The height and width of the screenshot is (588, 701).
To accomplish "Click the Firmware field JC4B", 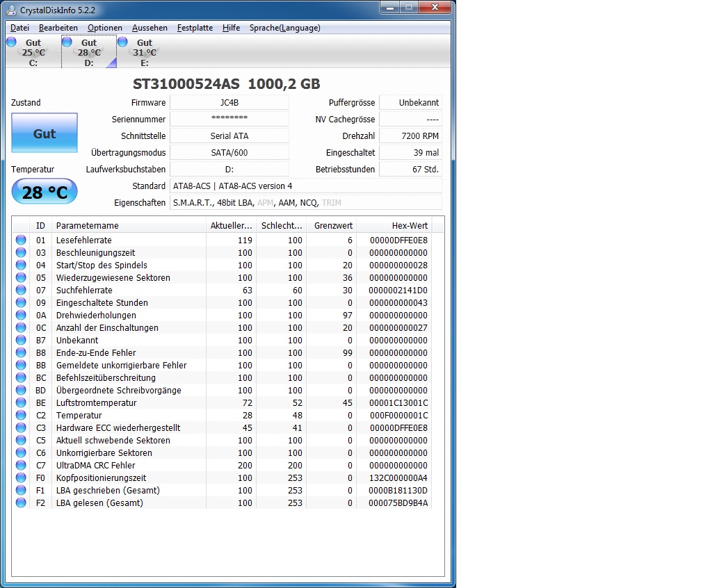I will click(229, 102).
